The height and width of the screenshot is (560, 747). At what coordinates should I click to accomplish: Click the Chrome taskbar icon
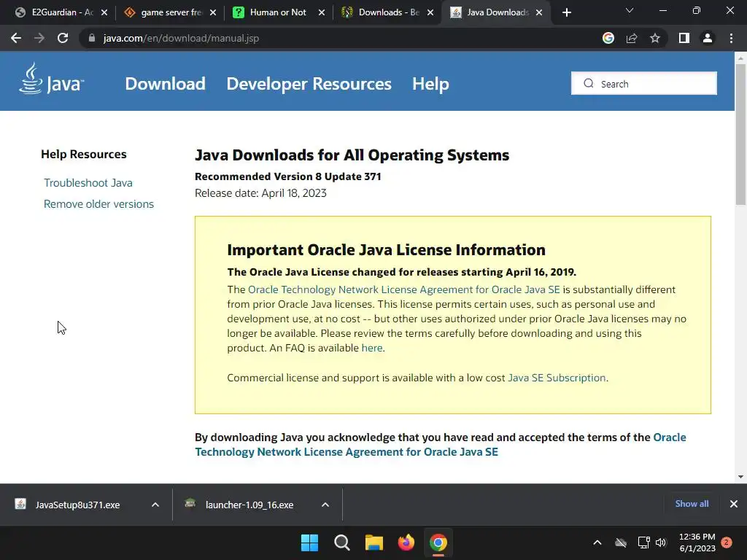tap(438, 542)
